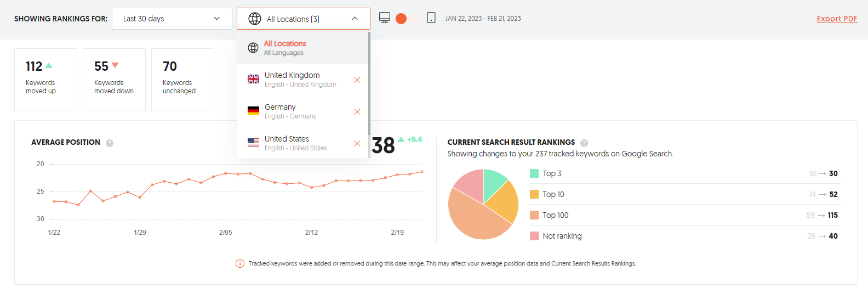Click the desktop monitor device icon

[385, 18]
